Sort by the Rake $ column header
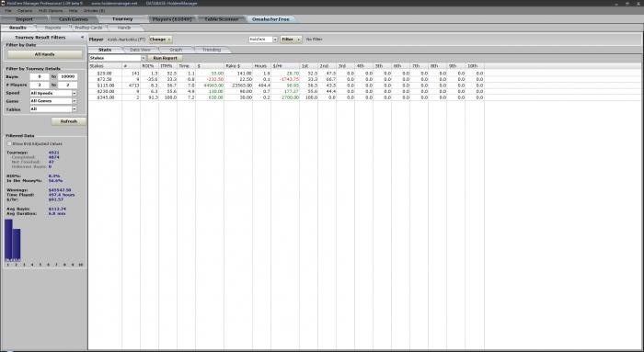Image resolution: width=644 pixels, height=352 pixels. click(238, 66)
